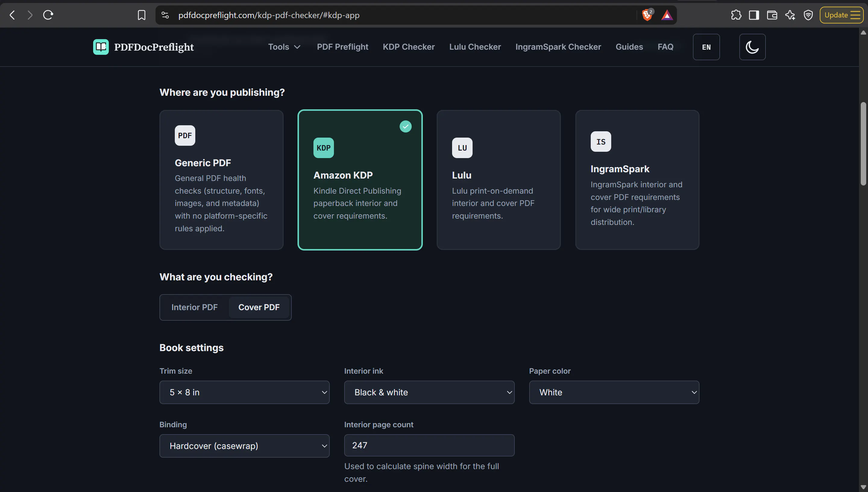Screen dimensions: 868x492
Task: Open the Guides link
Action: click(x=629, y=47)
